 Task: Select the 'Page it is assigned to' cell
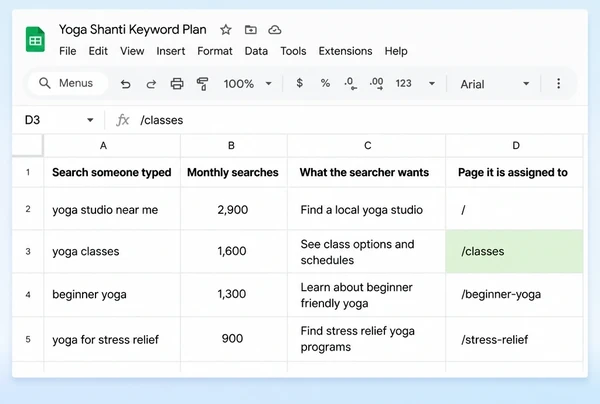[x=515, y=172]
